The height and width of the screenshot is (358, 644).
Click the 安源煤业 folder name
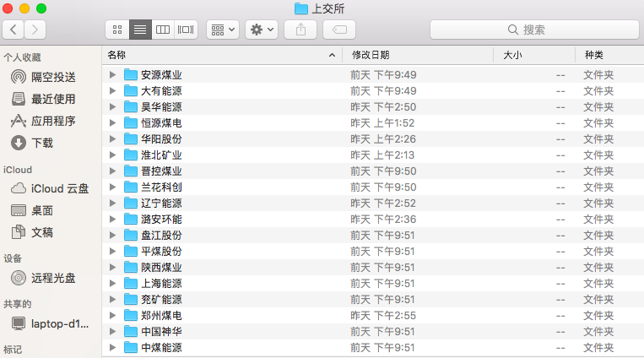pyautogui.click(x=161, y=75)
